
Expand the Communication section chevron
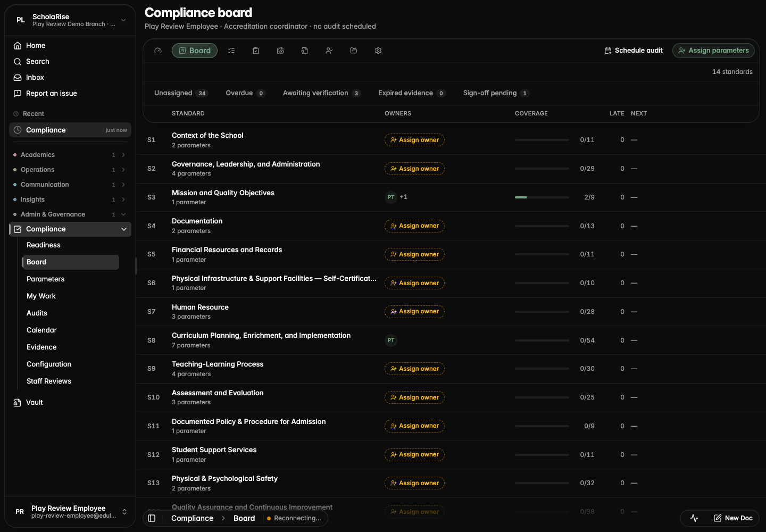123,185
